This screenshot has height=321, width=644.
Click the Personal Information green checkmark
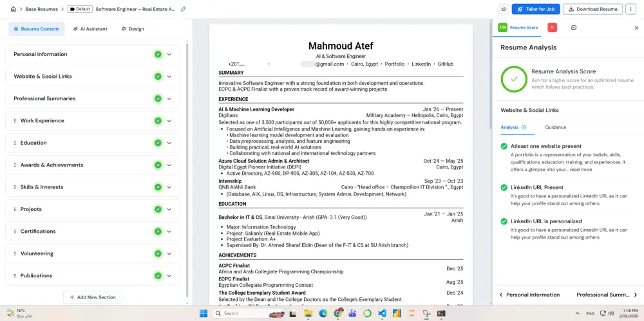click(x=157, y=54)
